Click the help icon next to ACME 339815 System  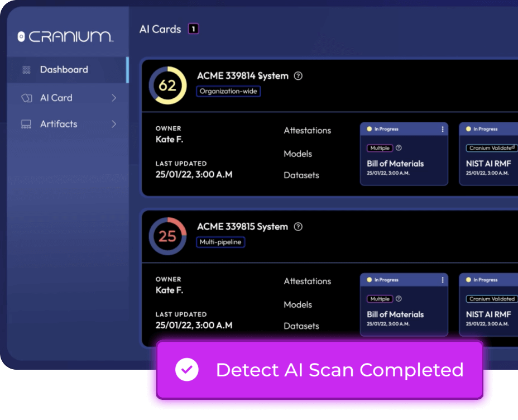pos(298,227)
